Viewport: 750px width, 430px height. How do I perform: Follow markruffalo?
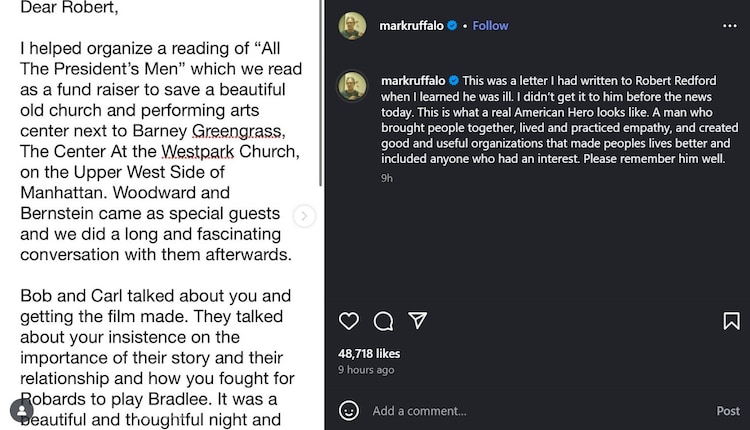tap(490, 26)
